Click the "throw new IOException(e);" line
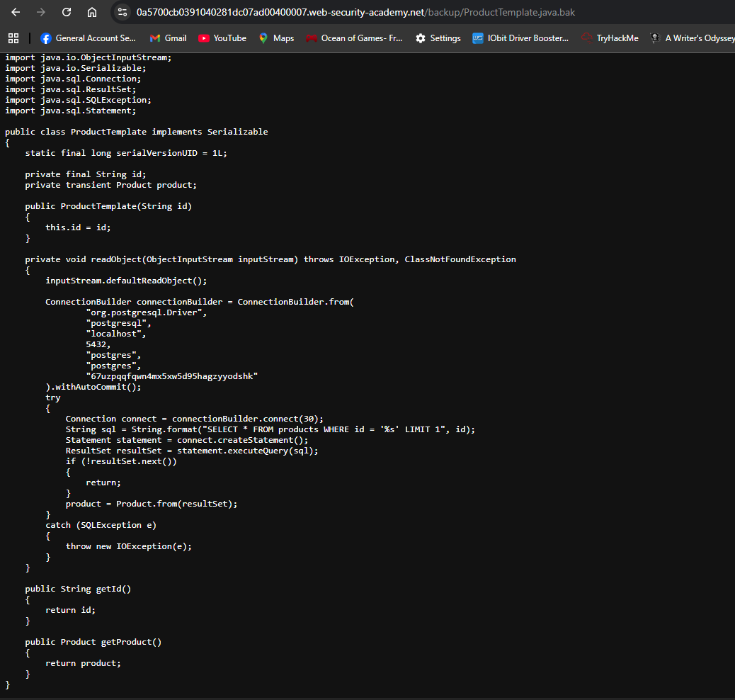Screen dimensions: 735x700 coord(128,546)
